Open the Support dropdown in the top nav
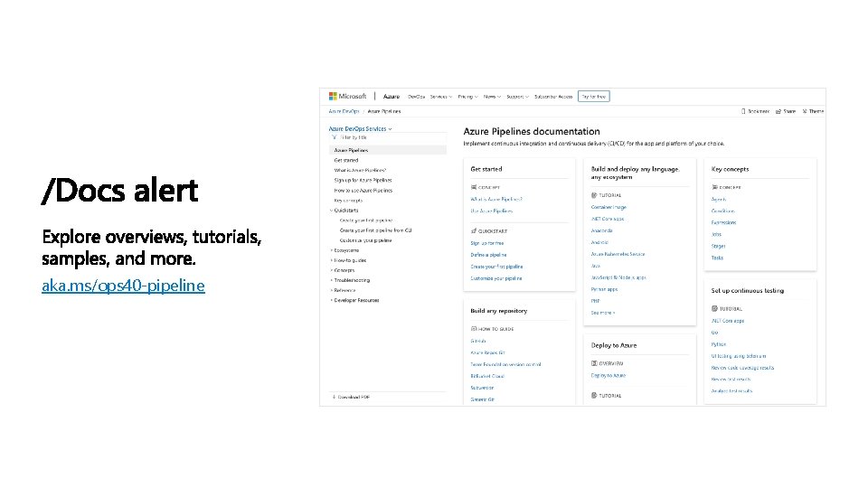The width and height of the screenshot is (868, 488). 517,97
